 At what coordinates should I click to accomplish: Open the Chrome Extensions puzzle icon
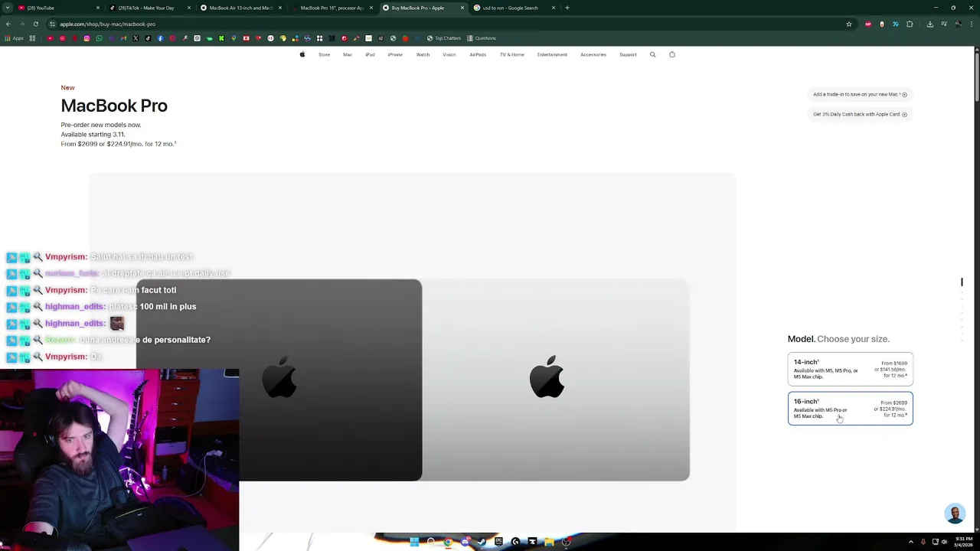point(910,24)
